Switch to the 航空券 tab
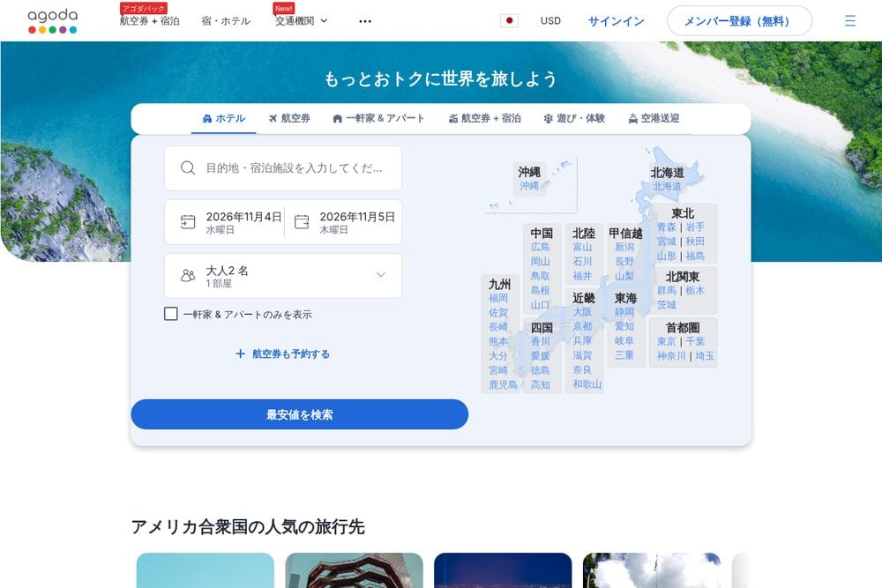 (289, 119)
